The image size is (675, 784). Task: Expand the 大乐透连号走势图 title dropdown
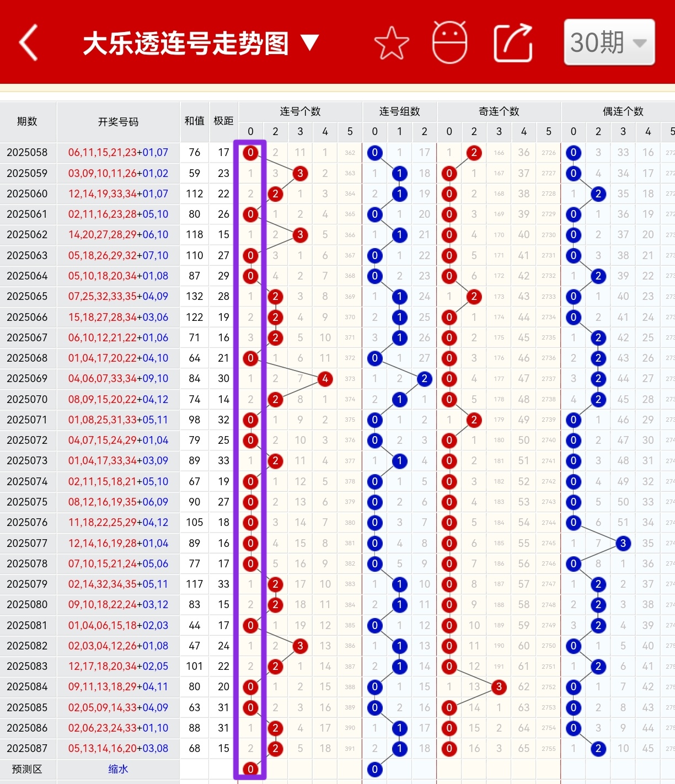201,44
